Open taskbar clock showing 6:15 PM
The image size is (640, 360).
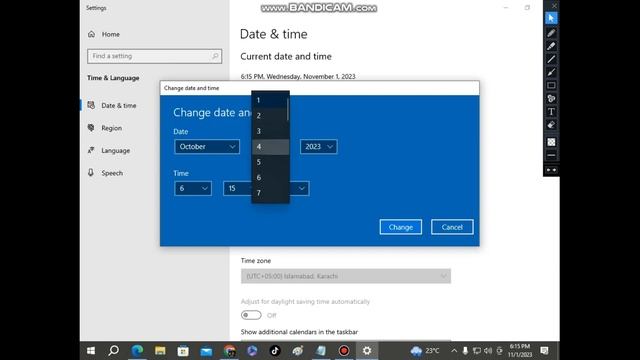tap(520, 351)
